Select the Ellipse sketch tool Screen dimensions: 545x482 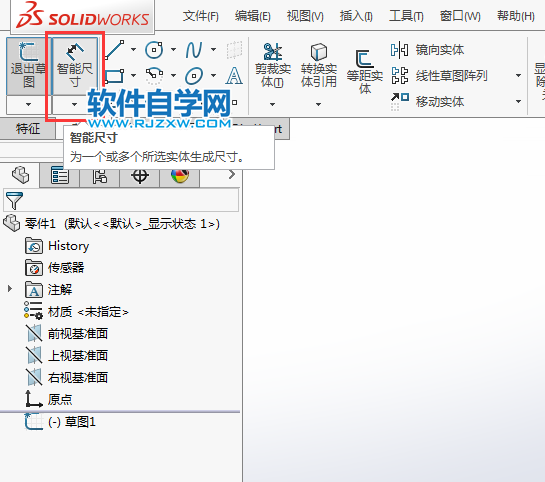(194, 75)
